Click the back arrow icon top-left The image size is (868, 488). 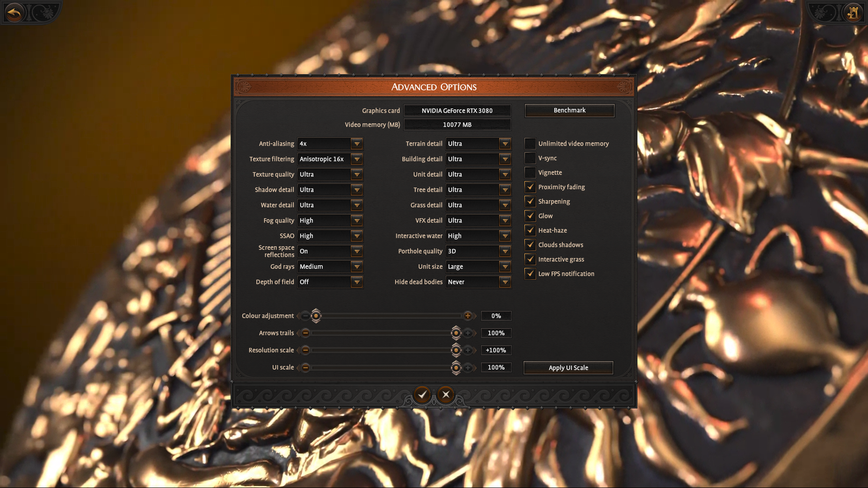14,13
